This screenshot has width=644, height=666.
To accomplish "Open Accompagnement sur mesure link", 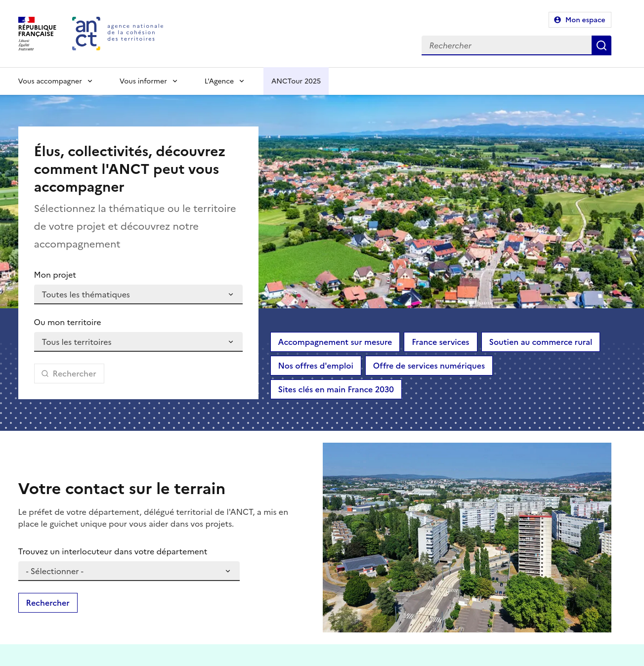I will coord(335,342).
